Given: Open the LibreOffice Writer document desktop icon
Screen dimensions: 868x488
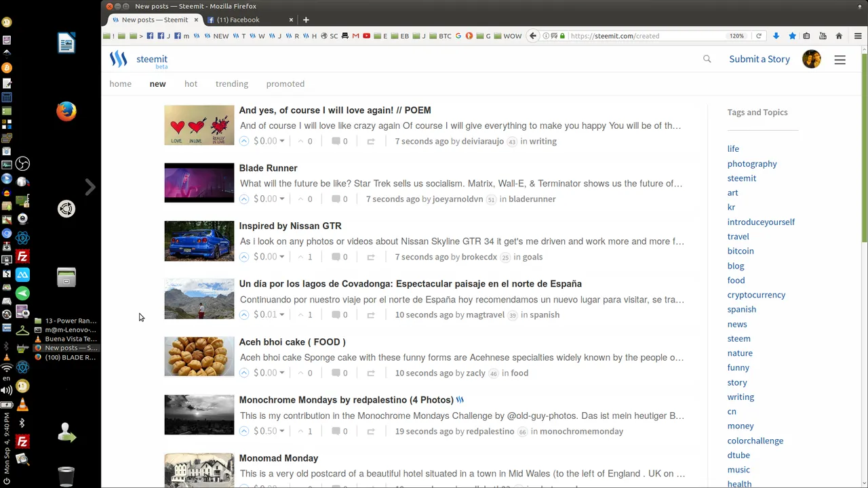Looking at the screenshot, I should [x=66, y=43].
